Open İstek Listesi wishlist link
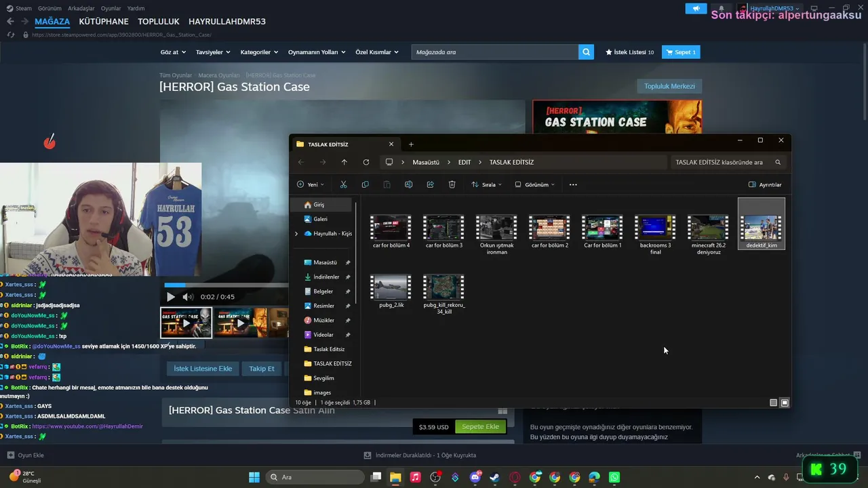The image size is (868, 488). [629, 52]
